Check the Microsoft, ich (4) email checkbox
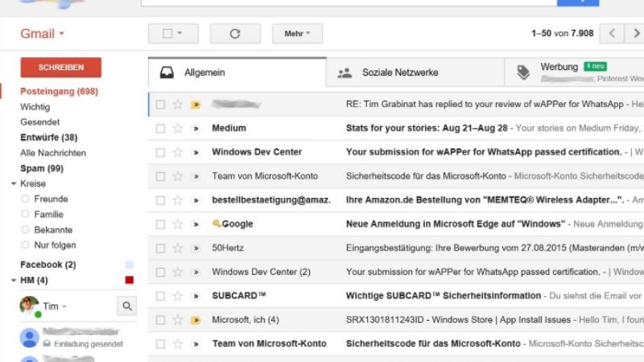 160,320
